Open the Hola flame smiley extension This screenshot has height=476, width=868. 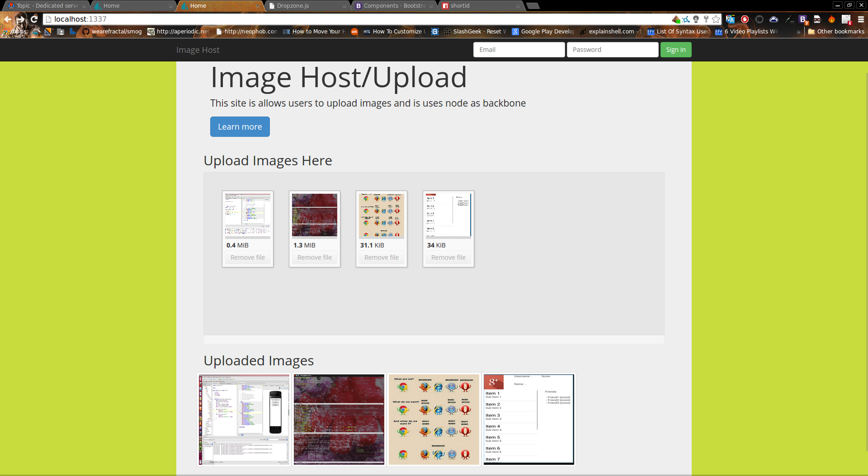coord(831,19)
